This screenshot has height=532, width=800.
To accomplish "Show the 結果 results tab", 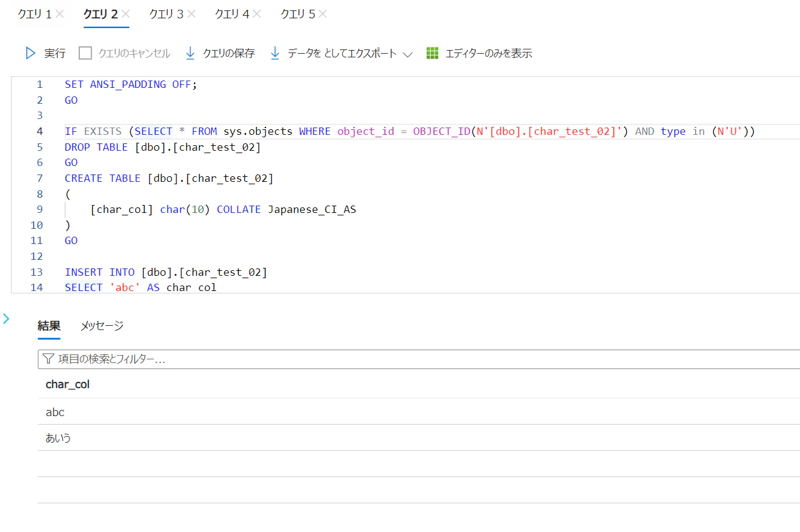I will [x=49, y=326].
